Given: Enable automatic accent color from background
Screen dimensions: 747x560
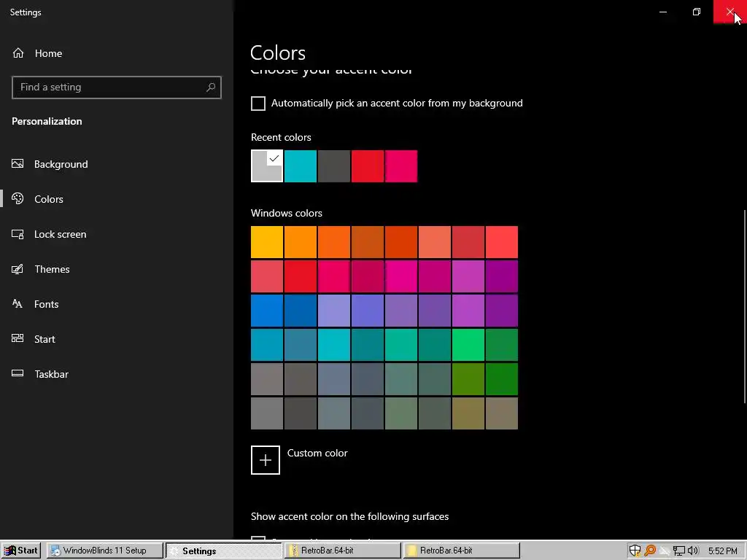Looking at the screenshot, I should tap(258, 104).
